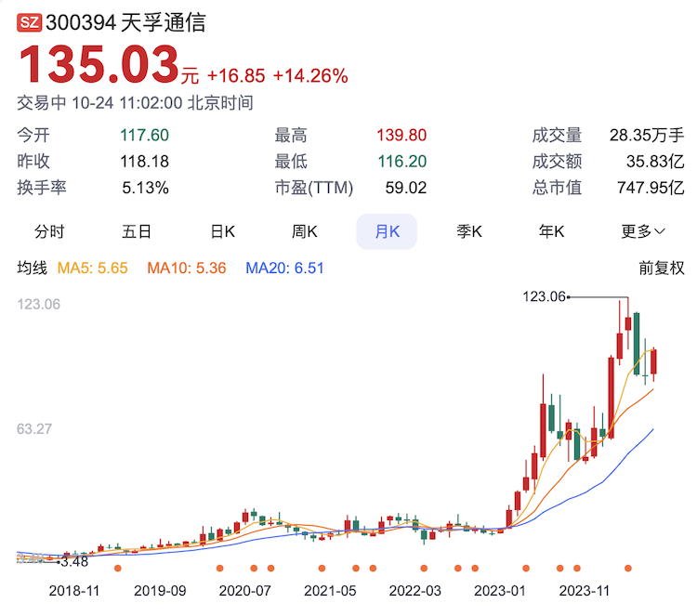
Task: Click the 总市值 value 747.95亿
Action: (x=651, y=188)
